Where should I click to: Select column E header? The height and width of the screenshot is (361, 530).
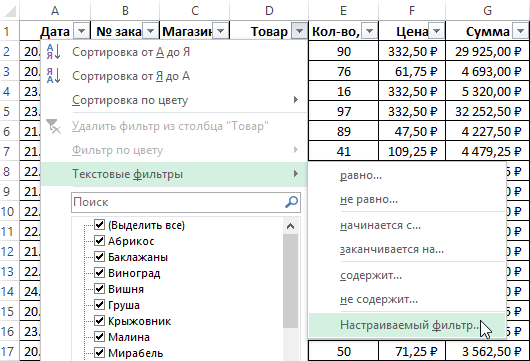343,10
